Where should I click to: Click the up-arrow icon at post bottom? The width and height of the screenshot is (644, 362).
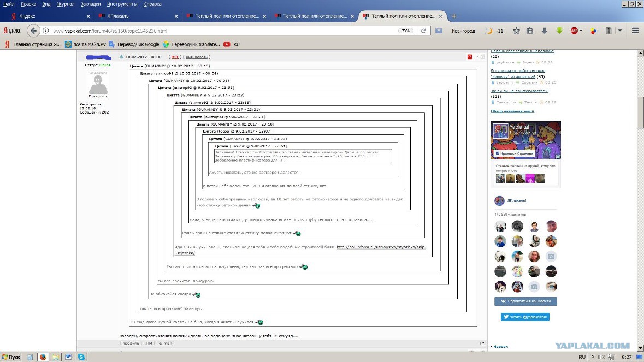pyautogui.click(x=483, y=343)
